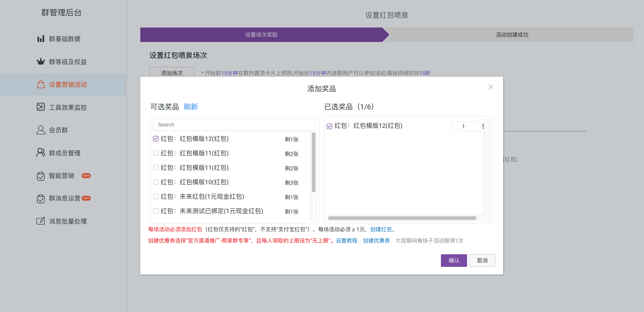The image size is (644, 312).
Task: Click the quantity field for 红包模版12
Action: click(466, 126)
